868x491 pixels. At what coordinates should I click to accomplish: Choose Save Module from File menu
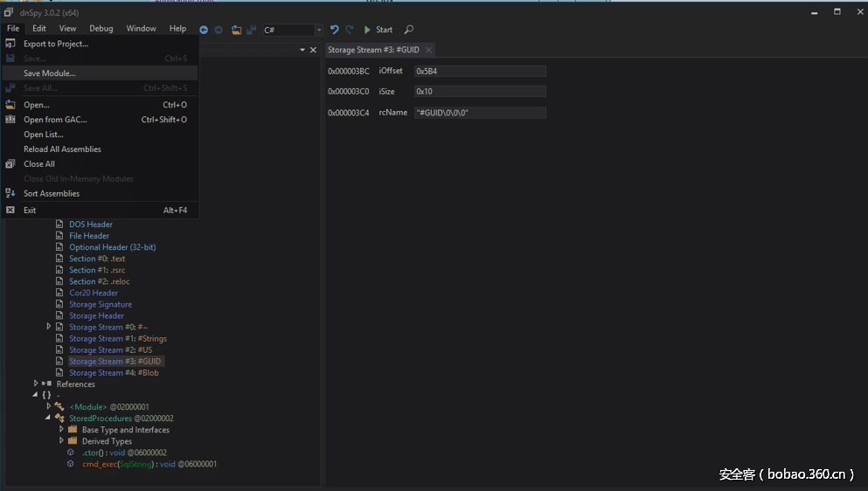[49, 73]
